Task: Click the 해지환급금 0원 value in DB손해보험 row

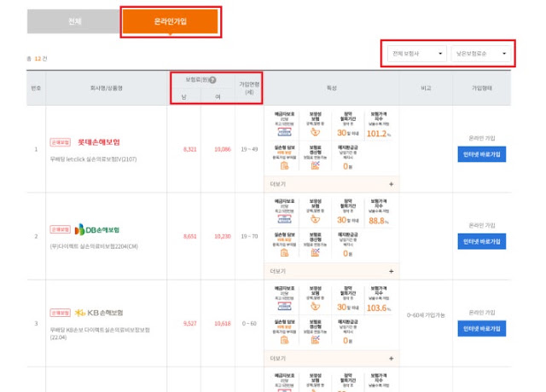Action: click(x=347, y=254)
